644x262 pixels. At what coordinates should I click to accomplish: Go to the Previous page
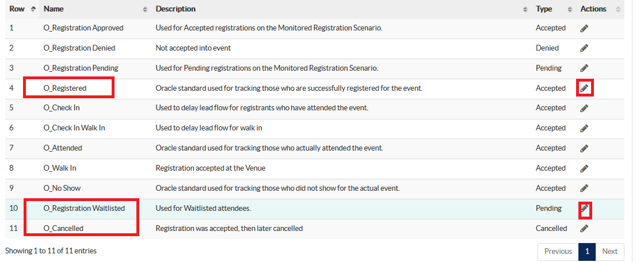click(558, 252)
